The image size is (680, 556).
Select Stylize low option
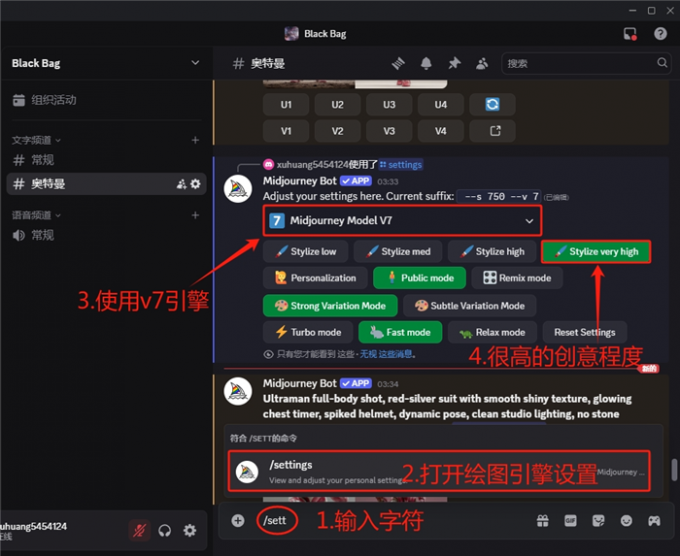(305, 252)
